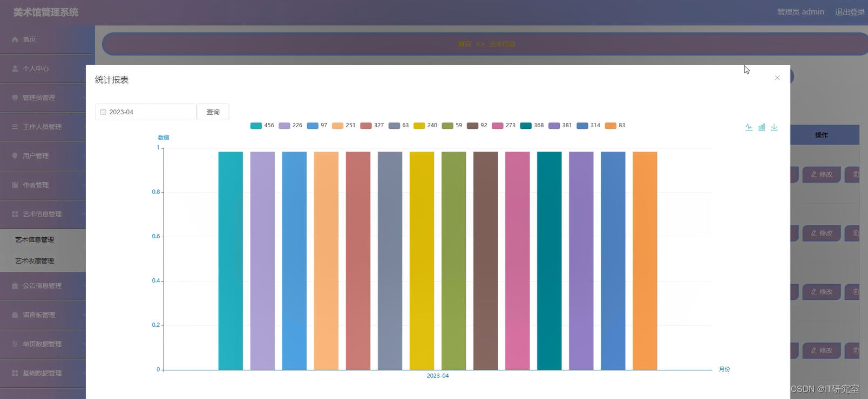
Task: Toggle legend series 63
Action: [x=399, y=126]
